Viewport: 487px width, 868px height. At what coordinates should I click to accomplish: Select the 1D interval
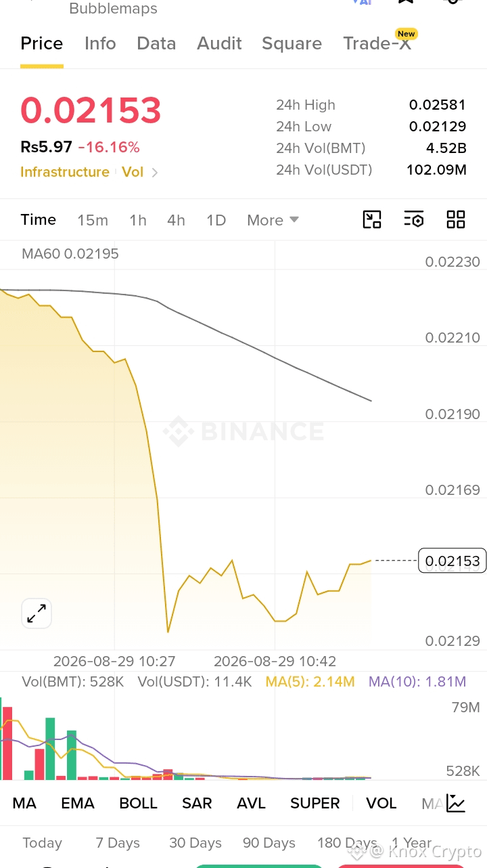click(x=216, y=220)
